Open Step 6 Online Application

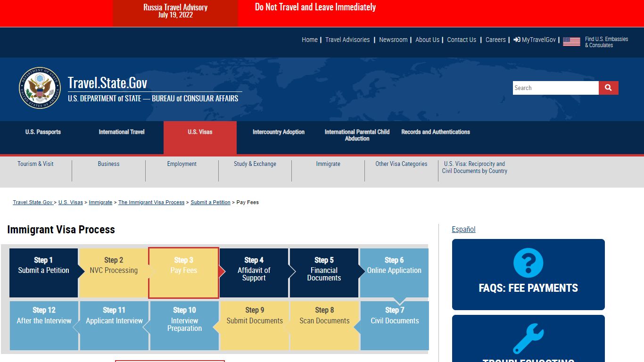394,273
